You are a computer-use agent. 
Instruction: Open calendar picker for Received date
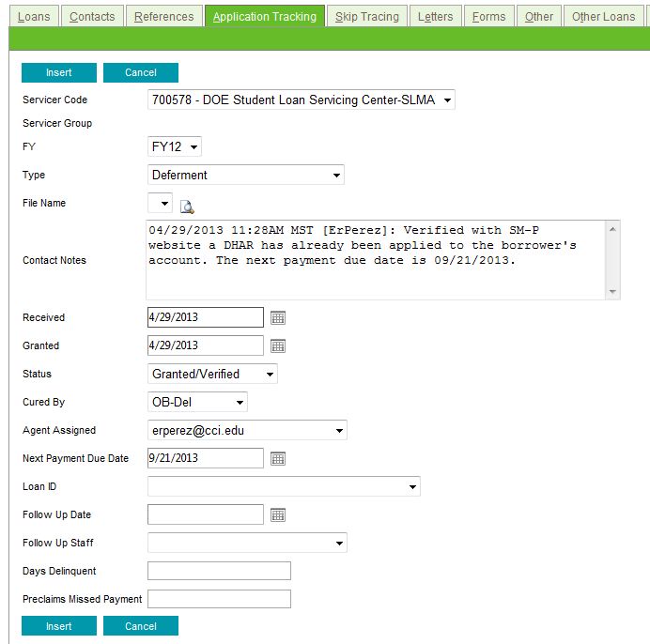tap(278, 318)
